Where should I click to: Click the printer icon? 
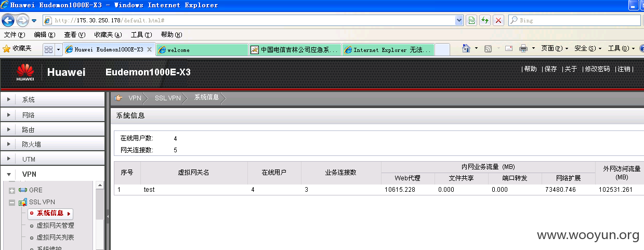pyautogui.click(x=523, y=48)
